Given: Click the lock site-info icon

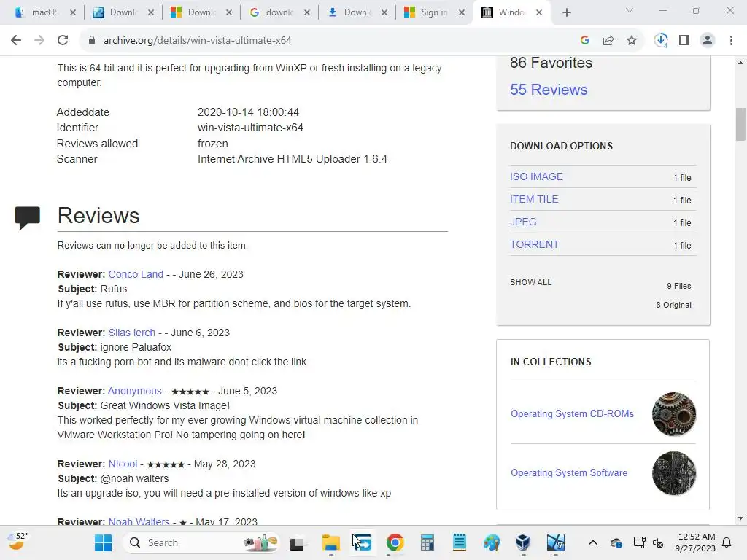Looking at the screenshot, I should pos(92,41).
